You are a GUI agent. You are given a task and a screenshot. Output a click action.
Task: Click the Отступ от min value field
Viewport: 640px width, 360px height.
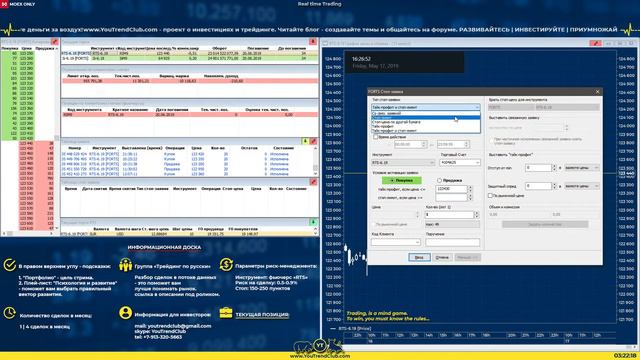point(538,168)
